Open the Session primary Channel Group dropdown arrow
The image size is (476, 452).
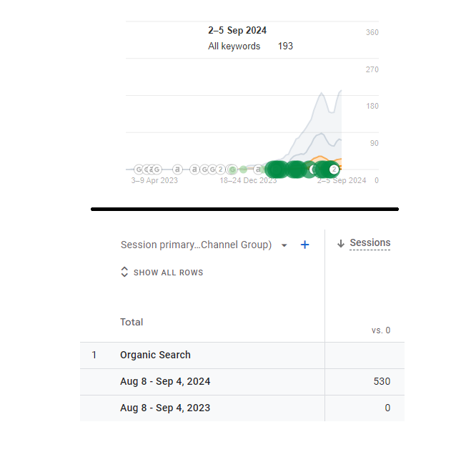tap(284, 245)
